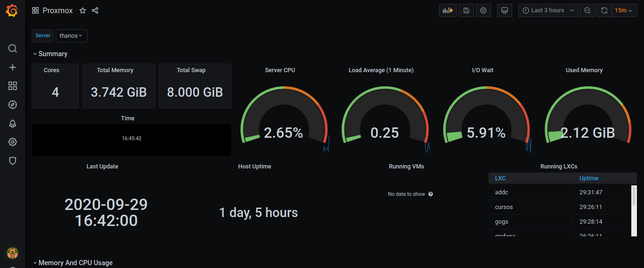Screen dimensions: 644x268
Task: Click the Running LXCs table scrollbar
Action: click(x=634, y=196)
